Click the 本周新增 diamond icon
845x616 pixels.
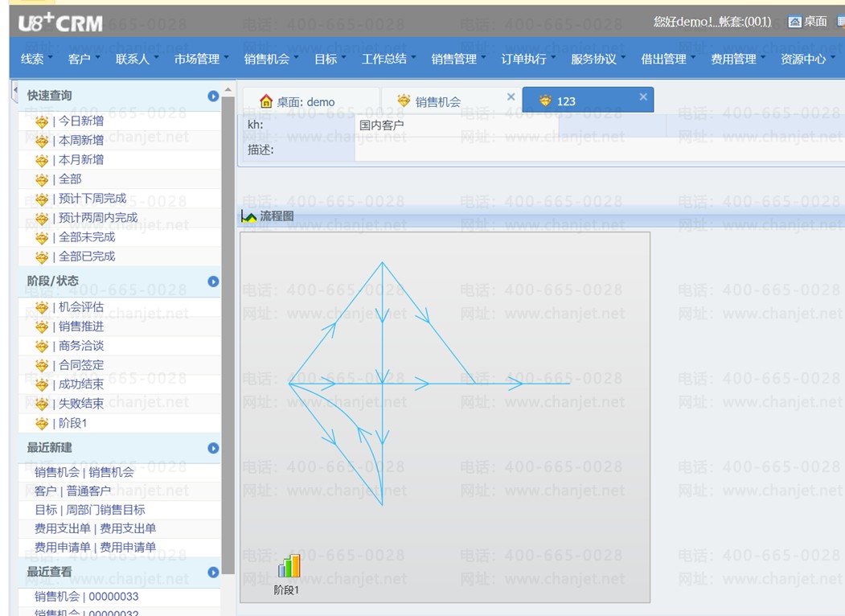coord(42,142)
